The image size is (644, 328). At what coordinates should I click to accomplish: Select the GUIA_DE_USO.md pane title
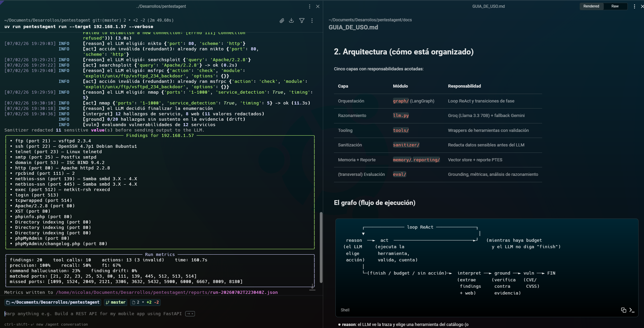[x=488, y=6]
